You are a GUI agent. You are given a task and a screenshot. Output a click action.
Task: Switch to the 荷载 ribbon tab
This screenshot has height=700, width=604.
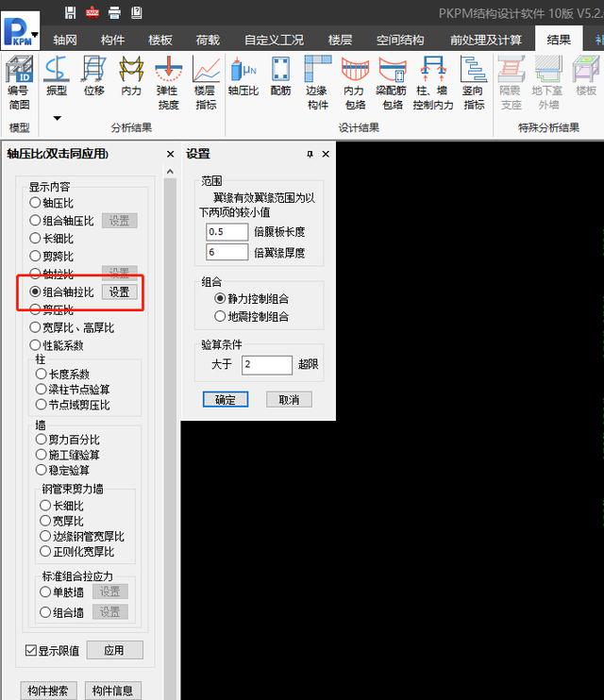208,41
